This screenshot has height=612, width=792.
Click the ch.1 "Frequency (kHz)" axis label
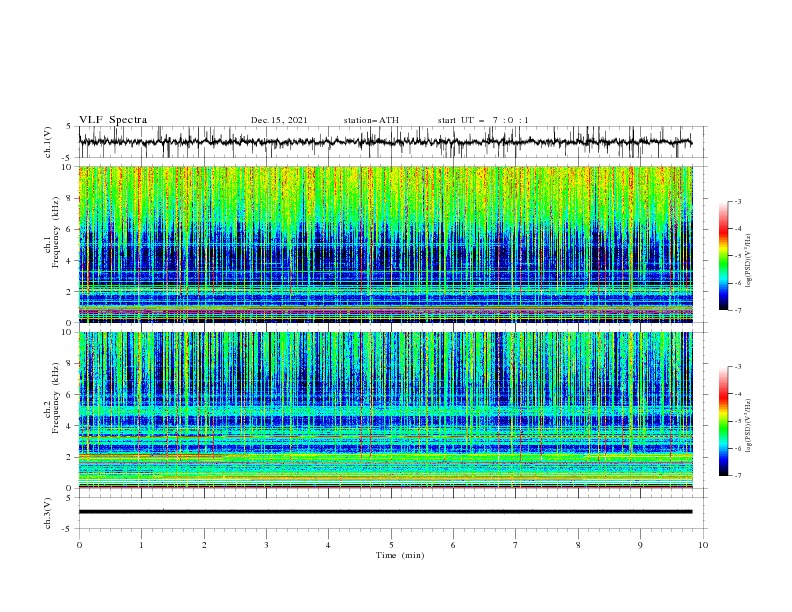(x=55, y=232)
